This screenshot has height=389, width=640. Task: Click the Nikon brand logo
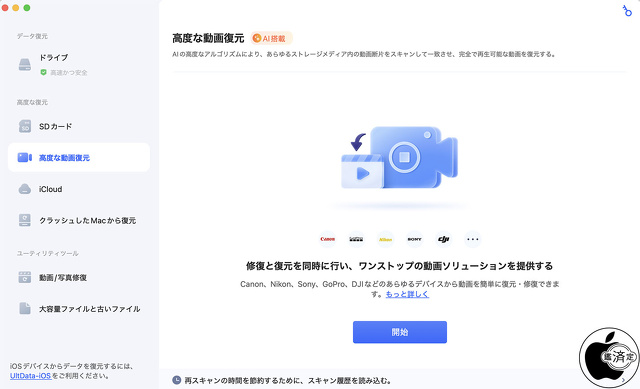click(x=385, y=239)
